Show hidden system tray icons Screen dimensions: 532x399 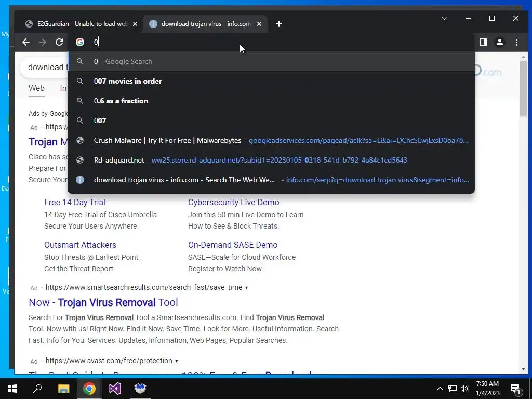pyautogui.click(x=440, y=389)
